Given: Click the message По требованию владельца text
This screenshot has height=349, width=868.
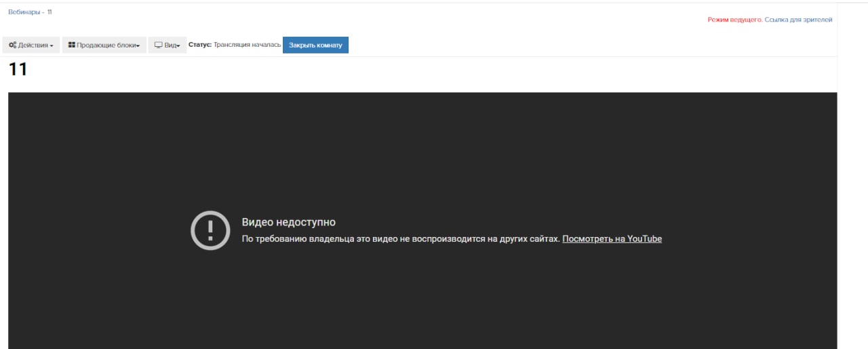Looking at the screenshot, I should [x=401, y=239].
